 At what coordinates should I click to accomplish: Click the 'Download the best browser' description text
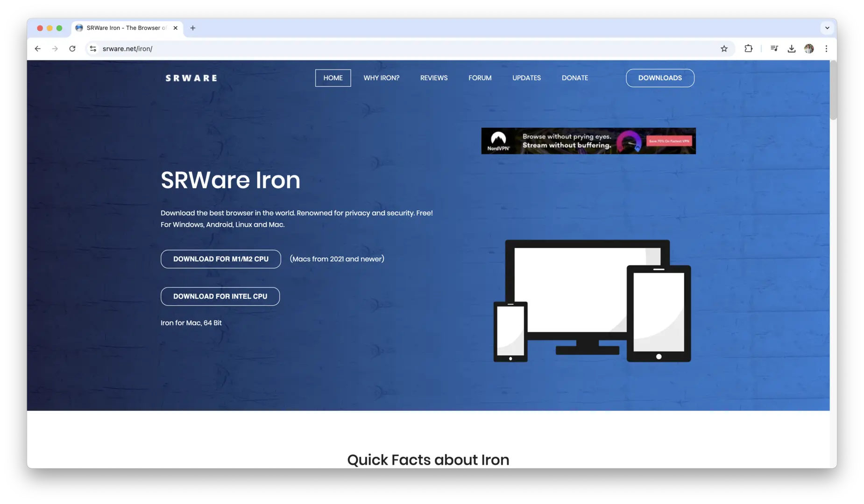[297, 219]
